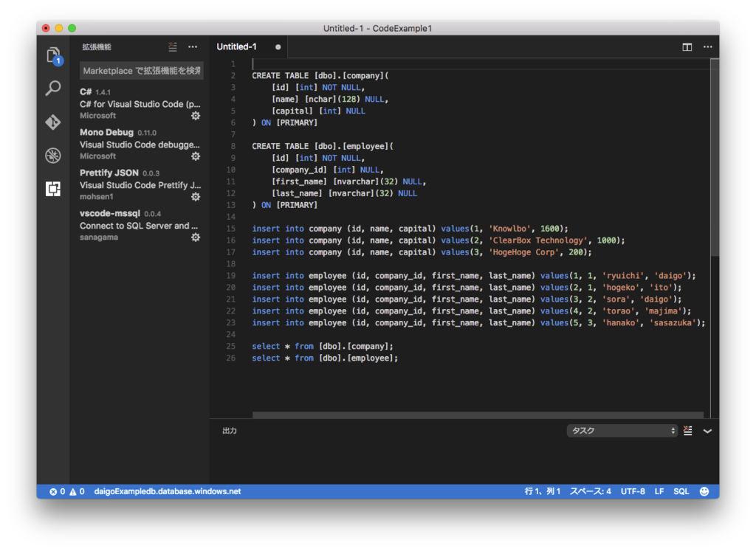Change indentation via スペース: 4
The image size is (756, 551).
coord(591,491)
